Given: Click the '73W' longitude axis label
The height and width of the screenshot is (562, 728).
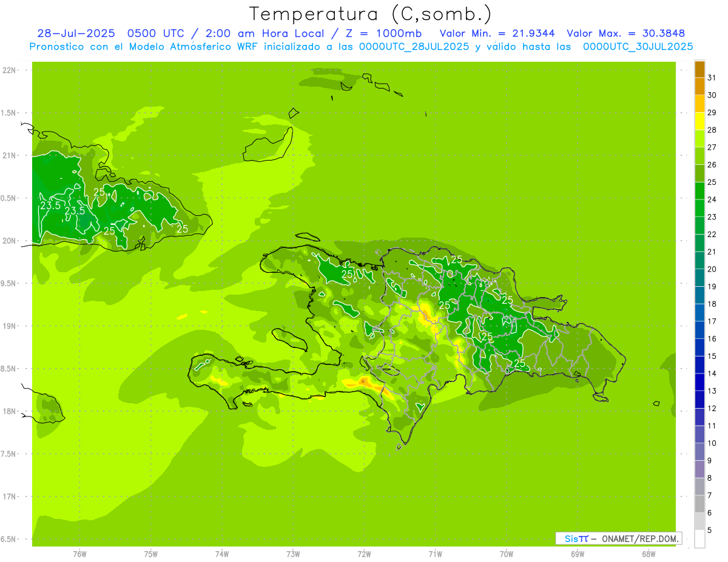Looking at the screenshot, I should click(x=293, y=554).
